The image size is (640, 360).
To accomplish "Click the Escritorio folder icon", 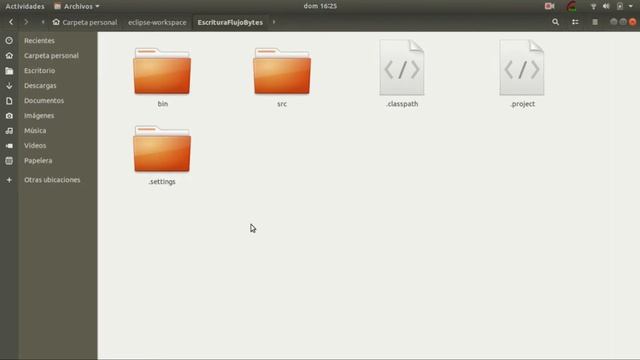I will pos(9,71).
